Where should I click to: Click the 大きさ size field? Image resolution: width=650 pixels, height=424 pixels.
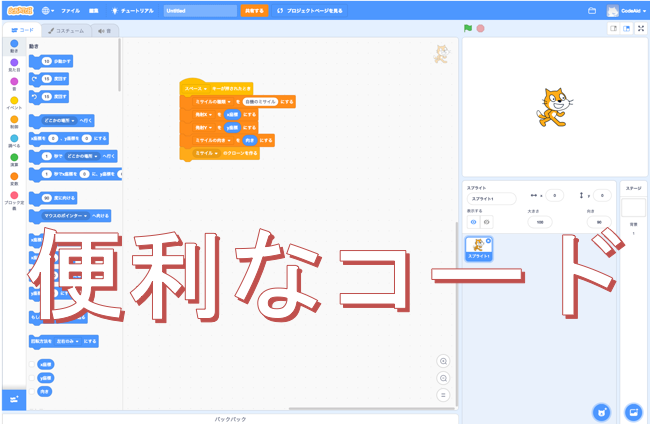[x=540, y=222]
